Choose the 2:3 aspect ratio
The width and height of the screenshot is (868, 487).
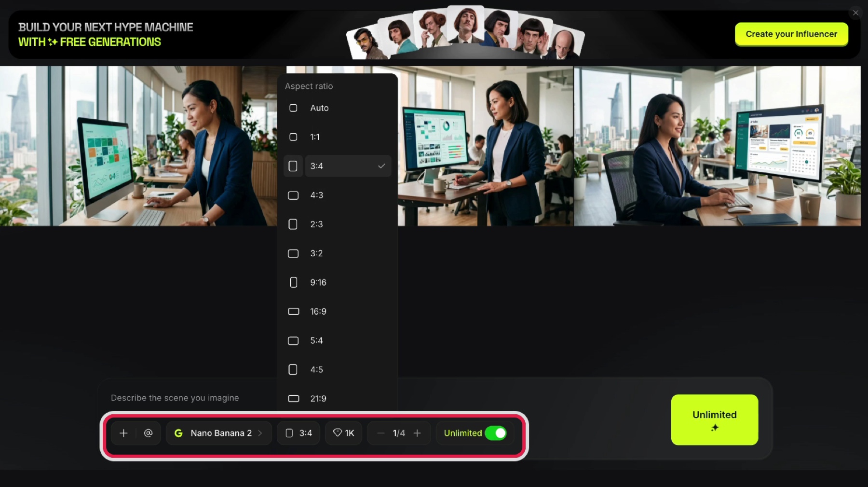[337, 224]
